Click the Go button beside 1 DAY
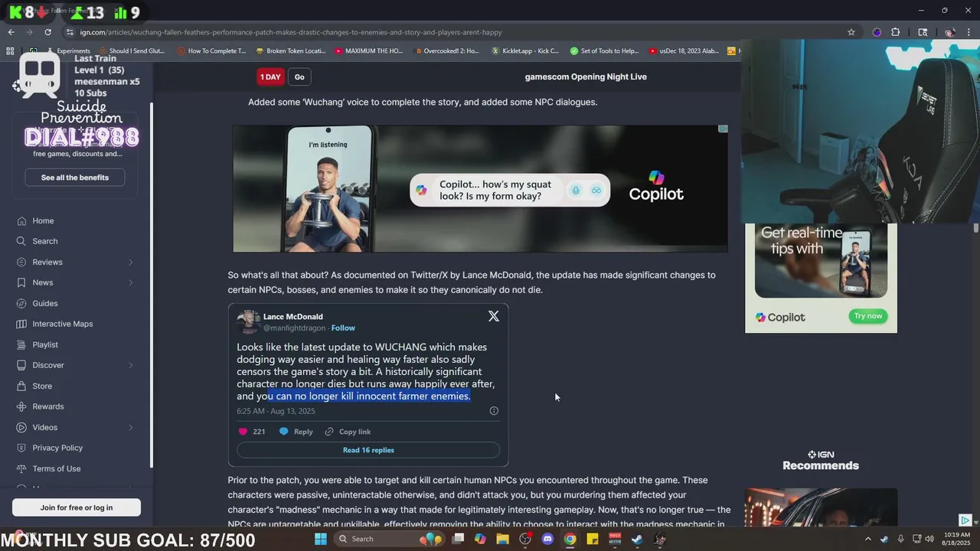980x551 pixels. click(299, 77)
